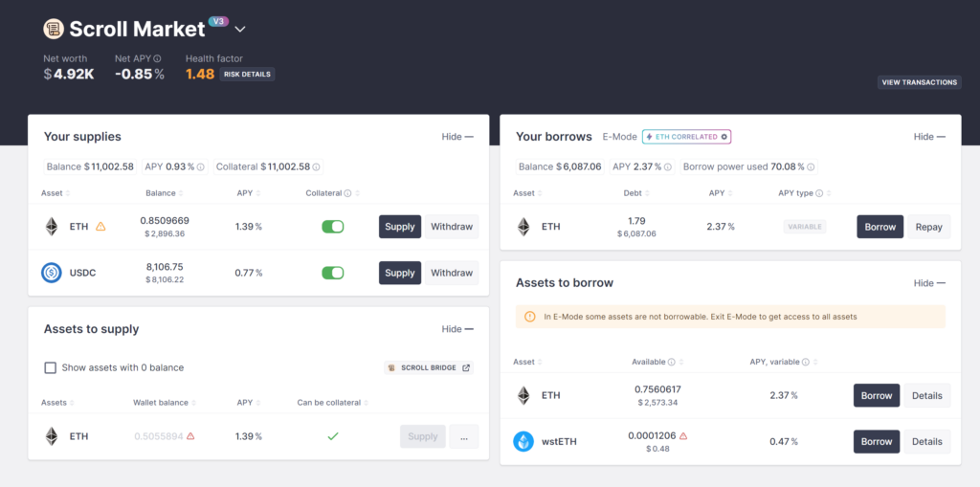The width and height of the screenshot is (980, 487).
Task: Click the borrows APY 2.37% info icon
Action: [668, 166]
